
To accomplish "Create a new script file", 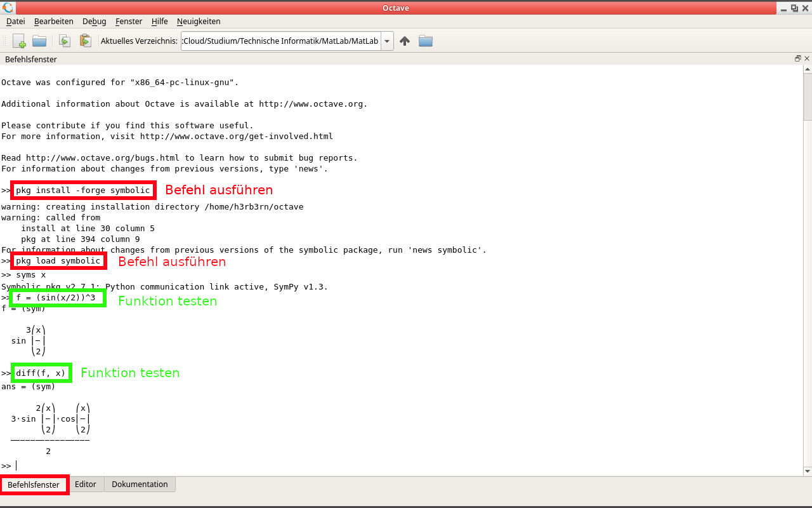I will click(x=19, y=41).
